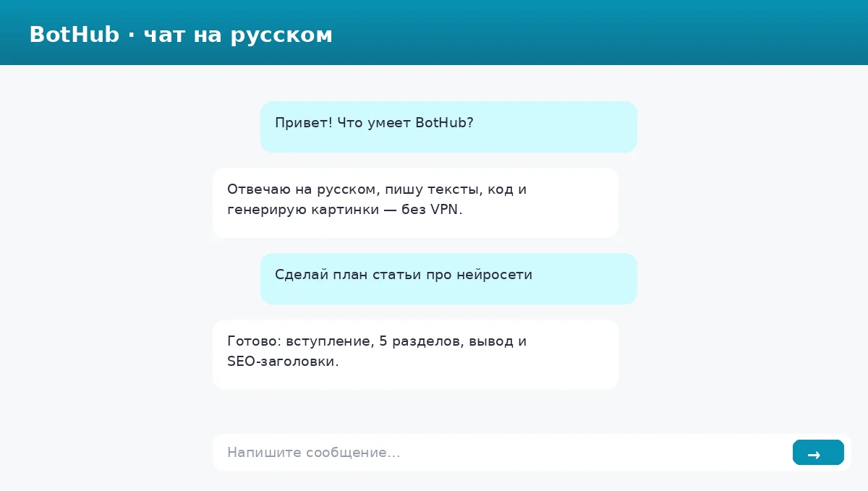This screenshot has width=868, height=491.
Task: Select the message "Привет! Что умеет BotHub?"
Action: coord(448,127)
